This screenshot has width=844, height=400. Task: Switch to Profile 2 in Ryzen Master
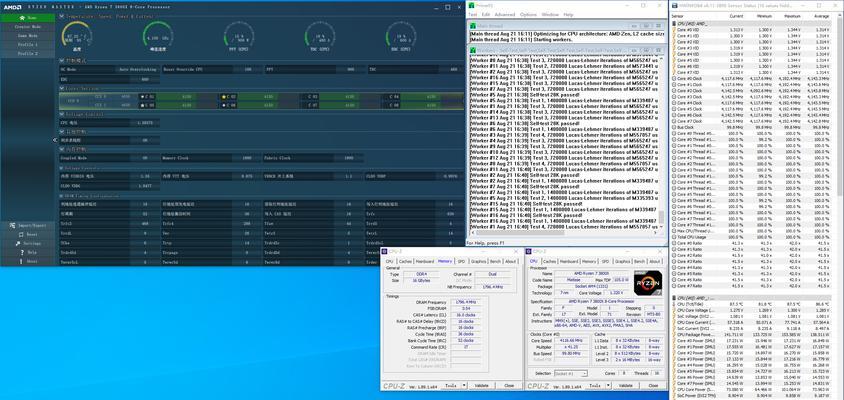point(27,54)
